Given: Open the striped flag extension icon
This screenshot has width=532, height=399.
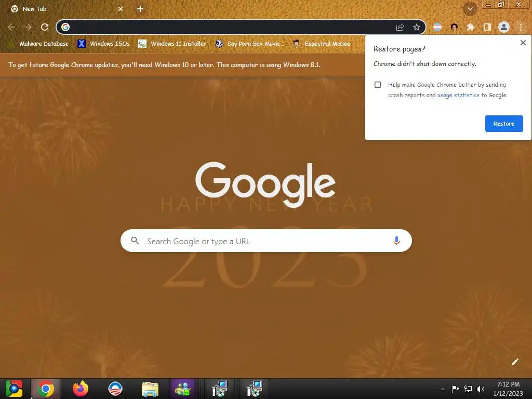Looking at the screenshot, I should [437, 27].
